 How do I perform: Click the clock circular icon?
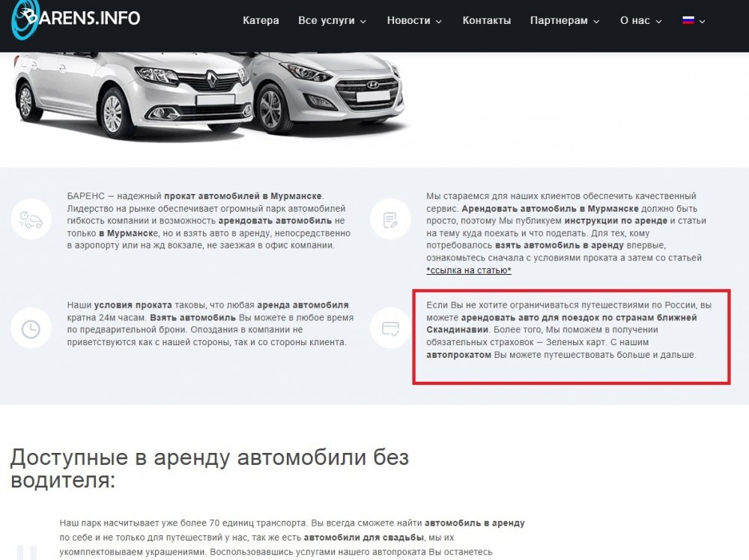31,329
